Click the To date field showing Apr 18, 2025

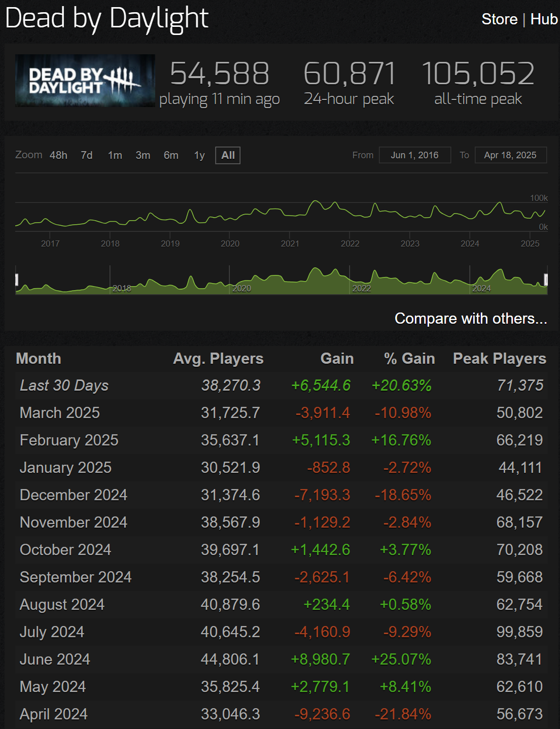click(x=510, y=155)
